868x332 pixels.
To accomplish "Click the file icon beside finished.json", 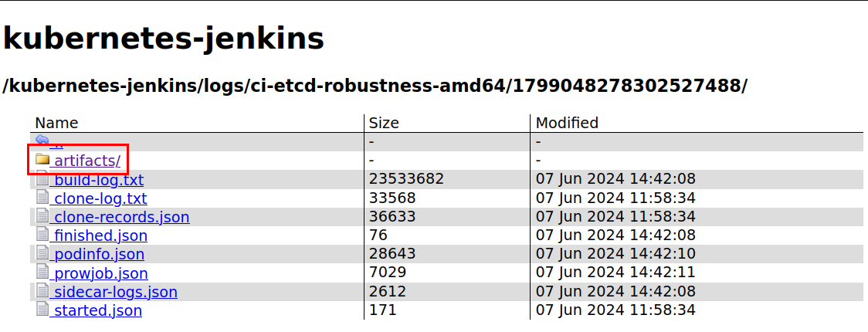I will click(42, 235).
